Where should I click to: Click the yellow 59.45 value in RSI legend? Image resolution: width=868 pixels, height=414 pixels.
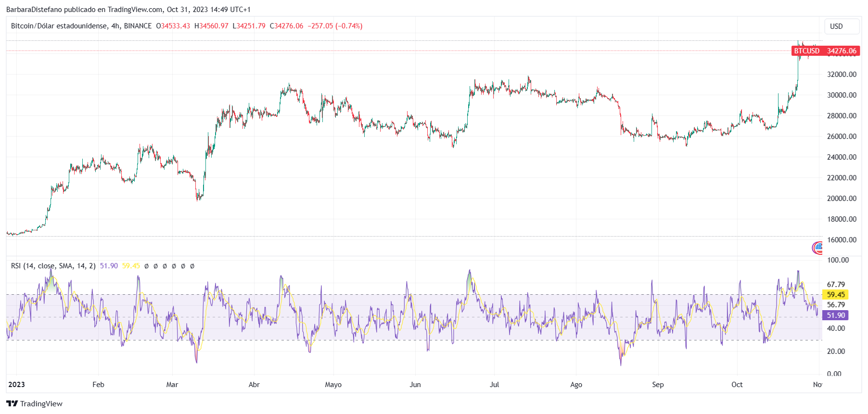[x=131, y=266]
